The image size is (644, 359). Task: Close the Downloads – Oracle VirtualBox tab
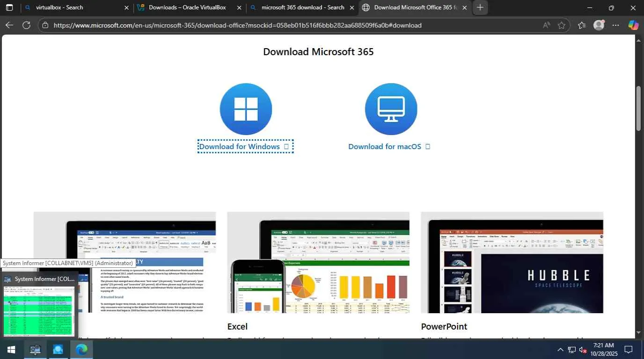pos(239,7)
